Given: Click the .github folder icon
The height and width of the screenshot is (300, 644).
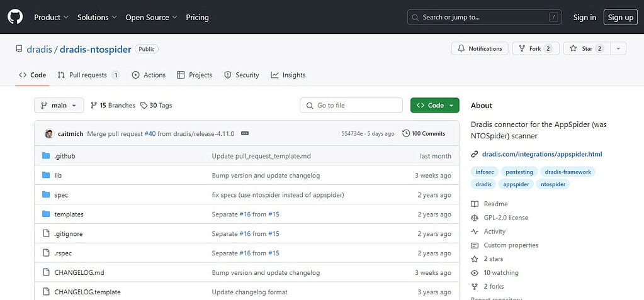Looking at the screenshot, I should click(46, 156).
